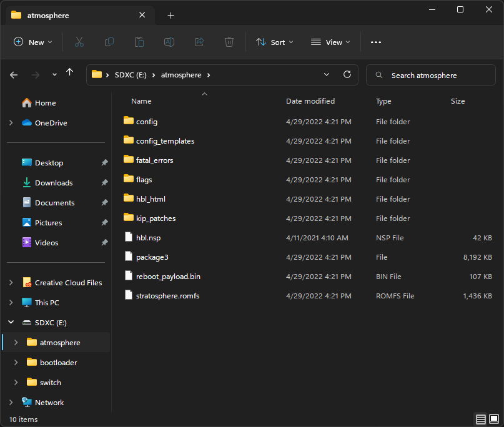The height and width of the screenshot is (427, 504).
Task: Unpin Downloads from the sidebar
Action: coord(104,182)
